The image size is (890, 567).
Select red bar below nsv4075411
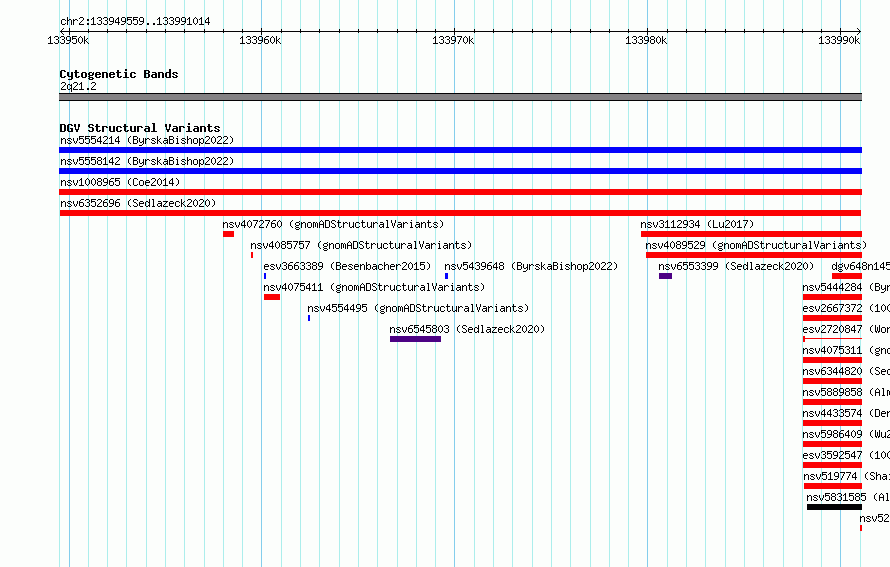tap(272, 297)
